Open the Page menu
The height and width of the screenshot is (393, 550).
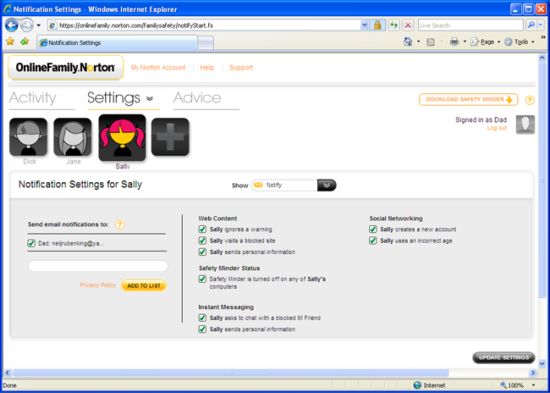click(x=485, y=42)
